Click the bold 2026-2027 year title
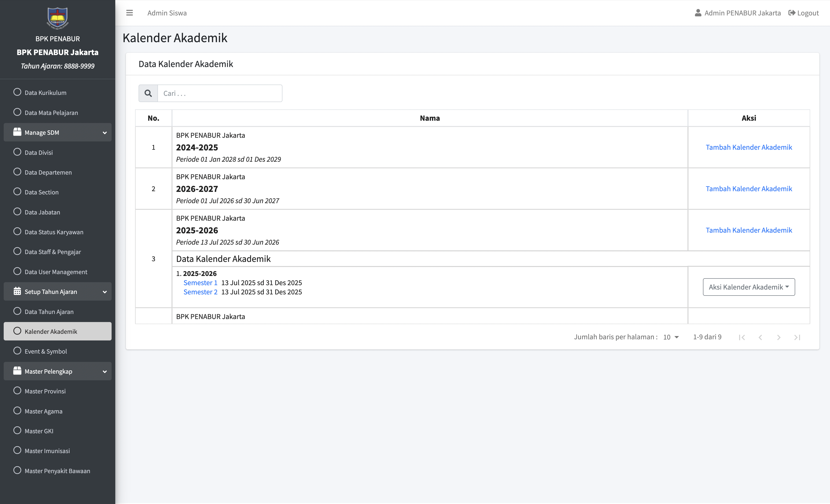 [x=197, y=189]
